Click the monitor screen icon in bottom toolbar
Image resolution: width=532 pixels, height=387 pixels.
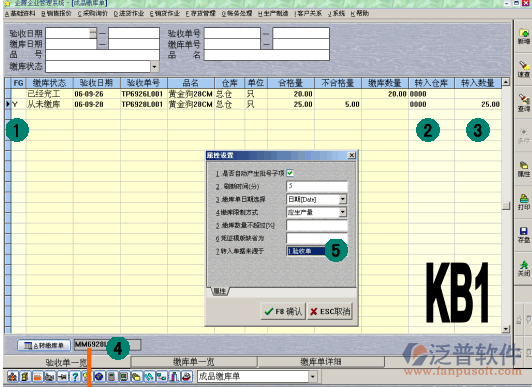pos(124,376)
